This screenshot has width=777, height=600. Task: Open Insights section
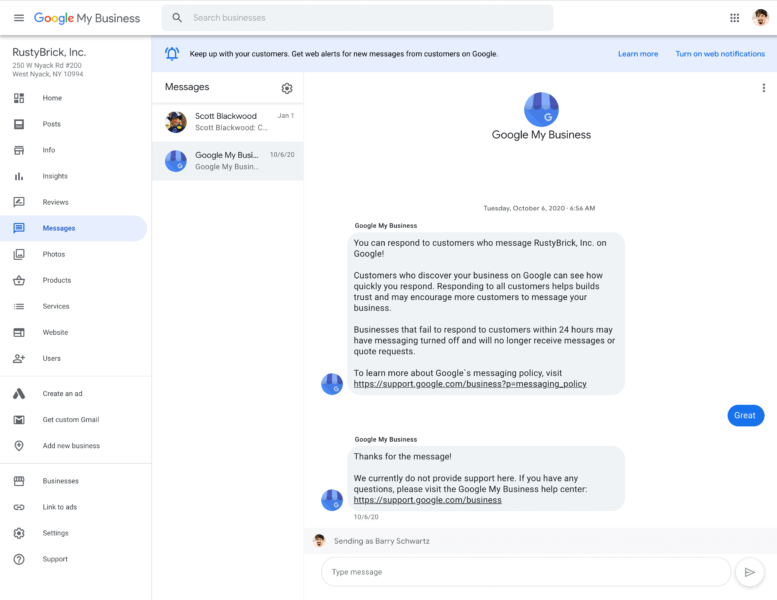tap(55, 176)
